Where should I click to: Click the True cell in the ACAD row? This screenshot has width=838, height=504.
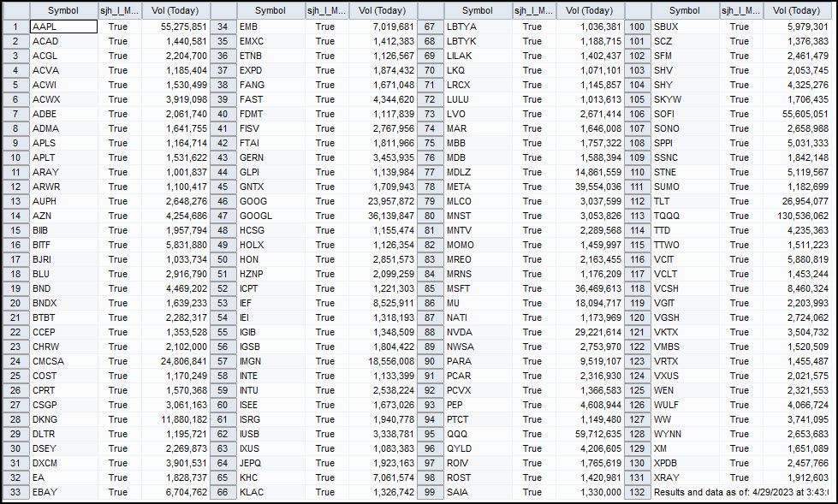120,41
